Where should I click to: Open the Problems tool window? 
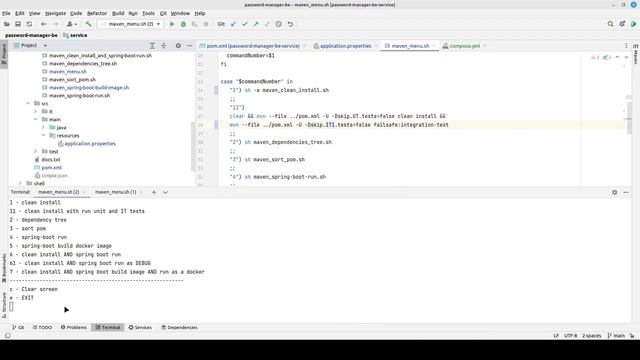pyautogui.click(x=74, y=327)
